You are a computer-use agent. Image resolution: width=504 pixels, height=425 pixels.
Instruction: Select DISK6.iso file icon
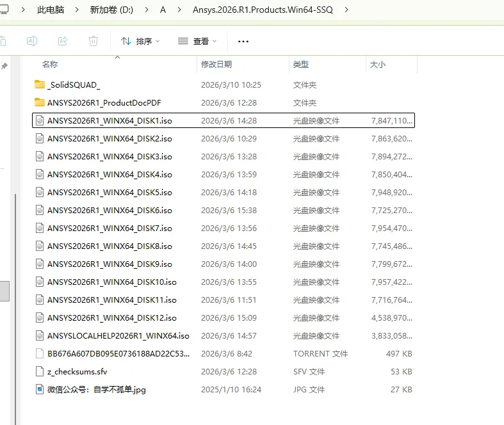click(40, 210)
